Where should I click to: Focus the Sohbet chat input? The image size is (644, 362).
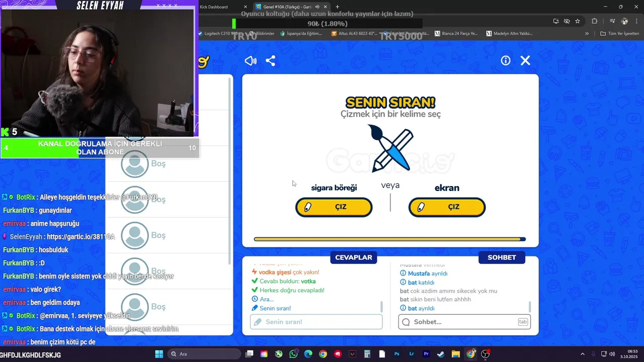tap(464, 322)
